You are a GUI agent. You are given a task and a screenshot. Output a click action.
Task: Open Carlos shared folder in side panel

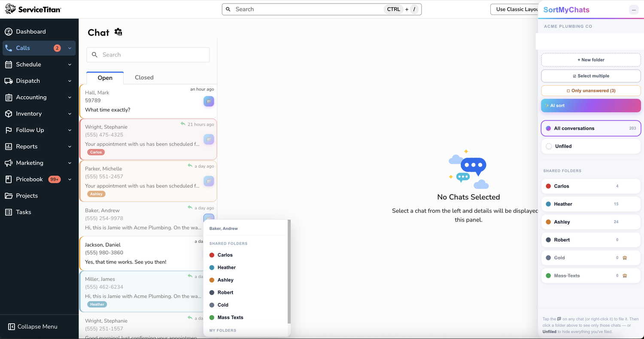(x=591, y=186)
